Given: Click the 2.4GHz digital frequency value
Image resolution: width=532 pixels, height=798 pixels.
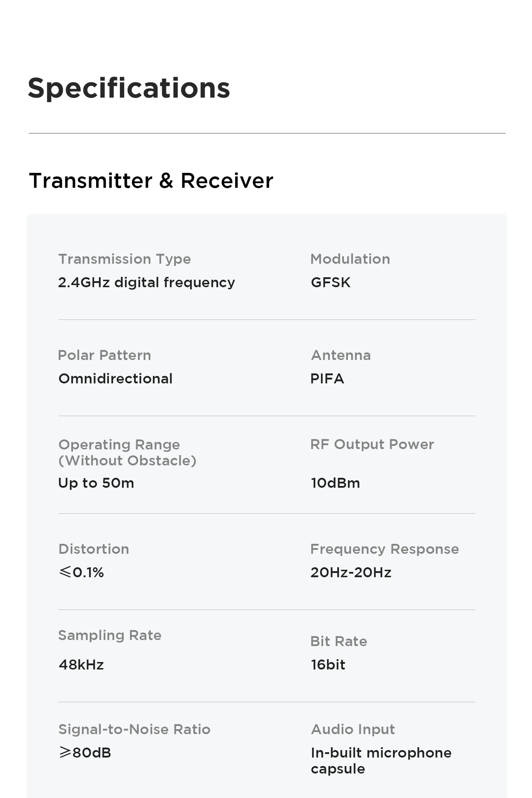Looking at the screenshot, I should pos(146,283).
